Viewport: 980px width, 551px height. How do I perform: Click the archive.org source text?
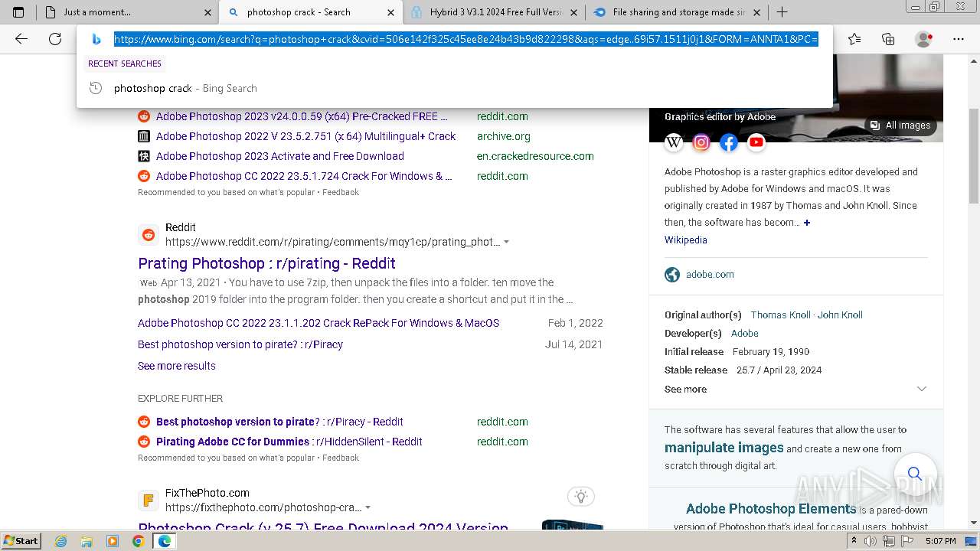click(504, 136)
